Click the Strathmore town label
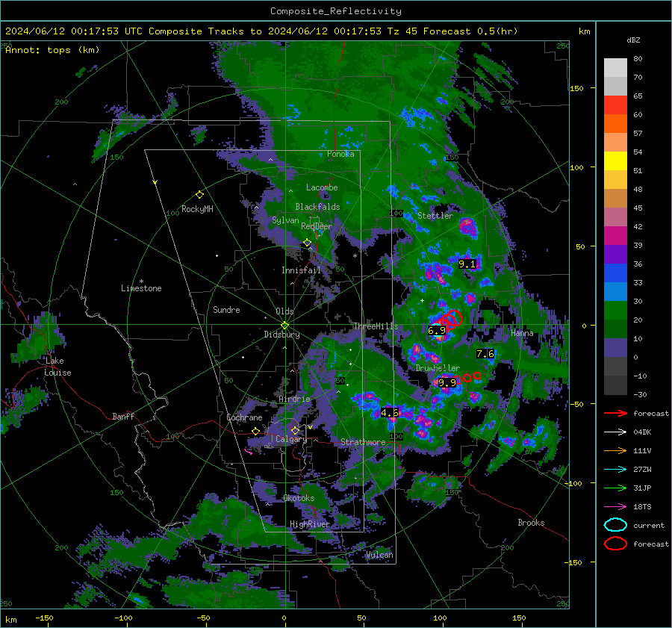This screenshot has width=672, height=628. pyautogui.click(x=363, y=442)
